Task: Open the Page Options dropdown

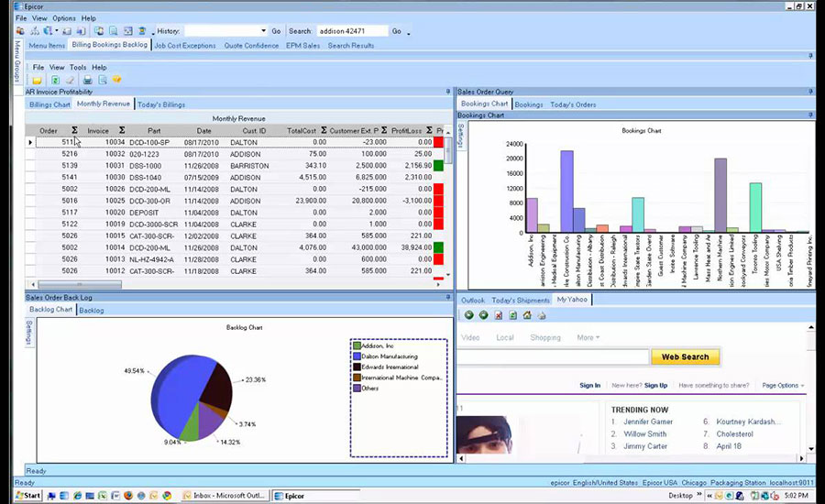Action: (783, 385)
